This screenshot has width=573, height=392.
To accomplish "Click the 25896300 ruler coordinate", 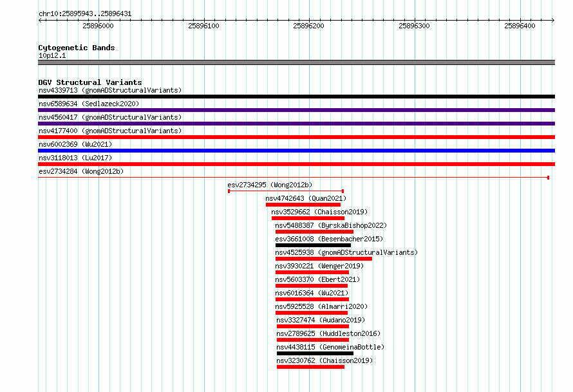I will [414, 26].
